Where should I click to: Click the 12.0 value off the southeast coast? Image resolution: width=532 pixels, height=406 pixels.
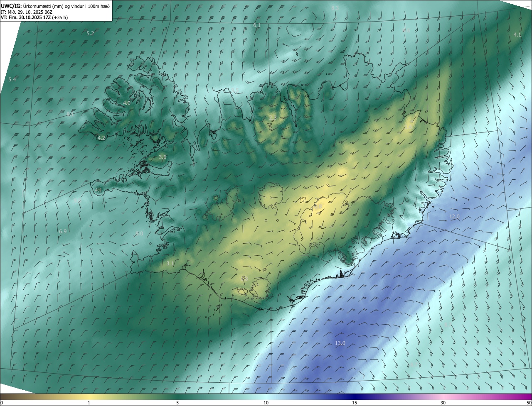[x=454, y=217]
